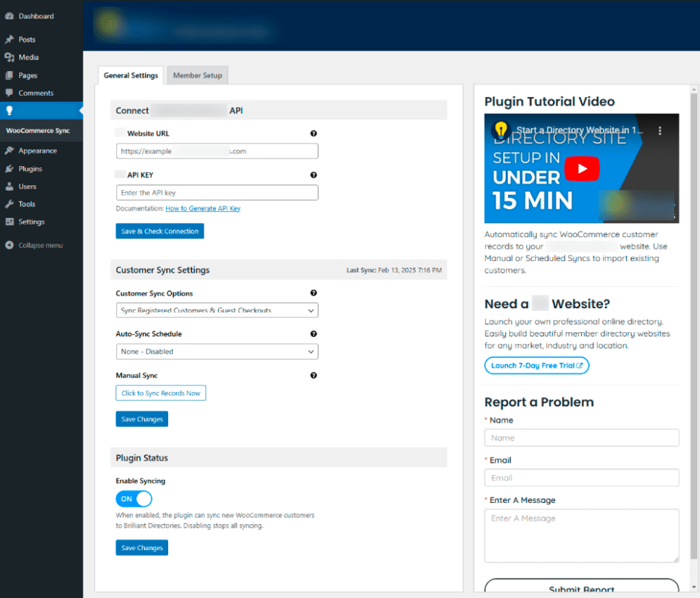Click the Users person icon
The height and width of the screenshot is (598, 700).
pyautogui.click(x=10, y=187)
